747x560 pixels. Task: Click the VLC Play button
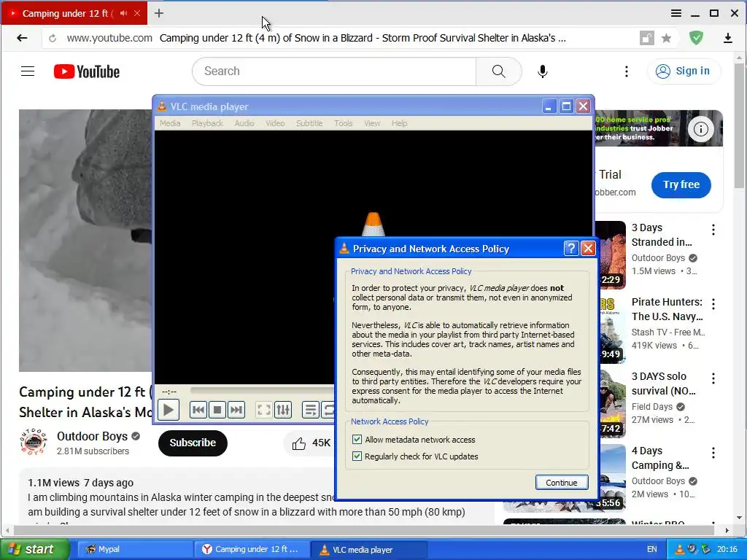[169, 410]
